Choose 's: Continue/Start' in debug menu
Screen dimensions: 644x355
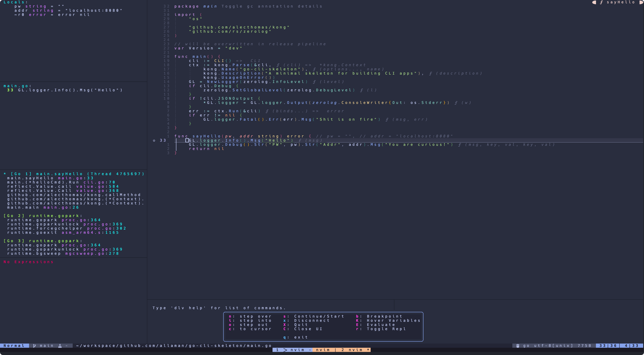click(x=314, y=316)
